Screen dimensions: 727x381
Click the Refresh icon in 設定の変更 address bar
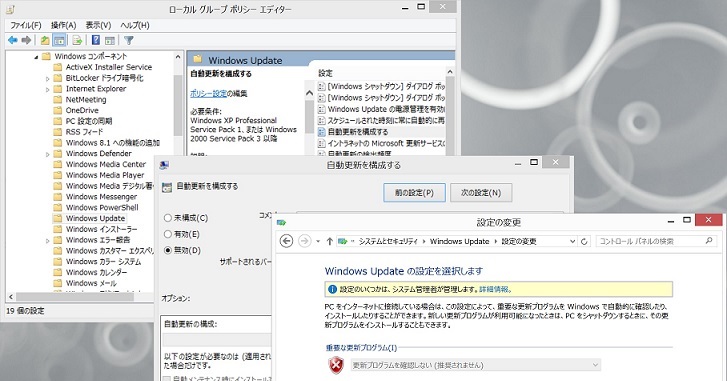point(584,241)
